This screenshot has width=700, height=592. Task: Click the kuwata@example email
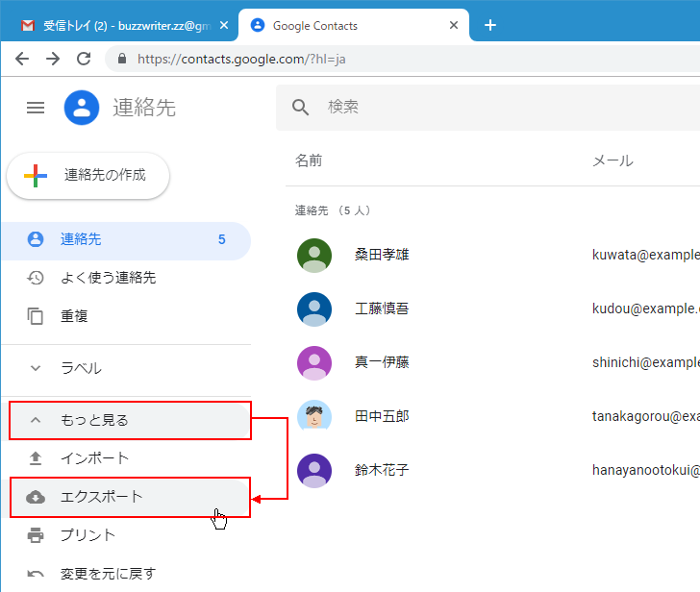click(x=646, y=255)
